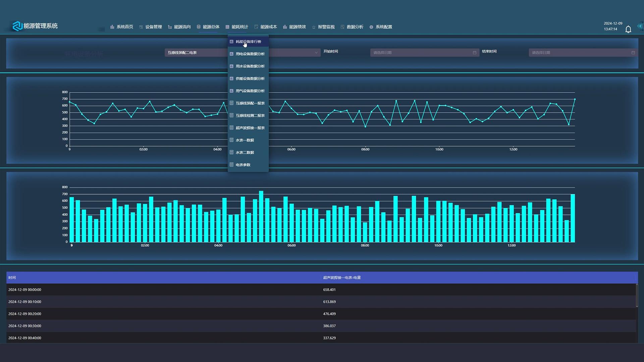Image resolution: width=644 pixels, height=362 pixels.
Task: Click the star icon beside 报警监视
Action: [x=314, y=27]
